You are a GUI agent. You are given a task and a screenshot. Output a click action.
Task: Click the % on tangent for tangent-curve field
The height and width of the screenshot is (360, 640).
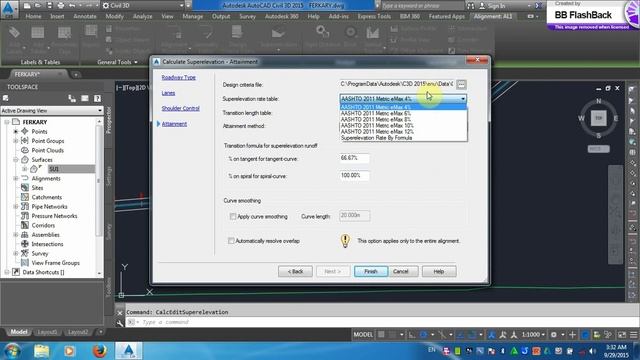click(x=354, y=158)
